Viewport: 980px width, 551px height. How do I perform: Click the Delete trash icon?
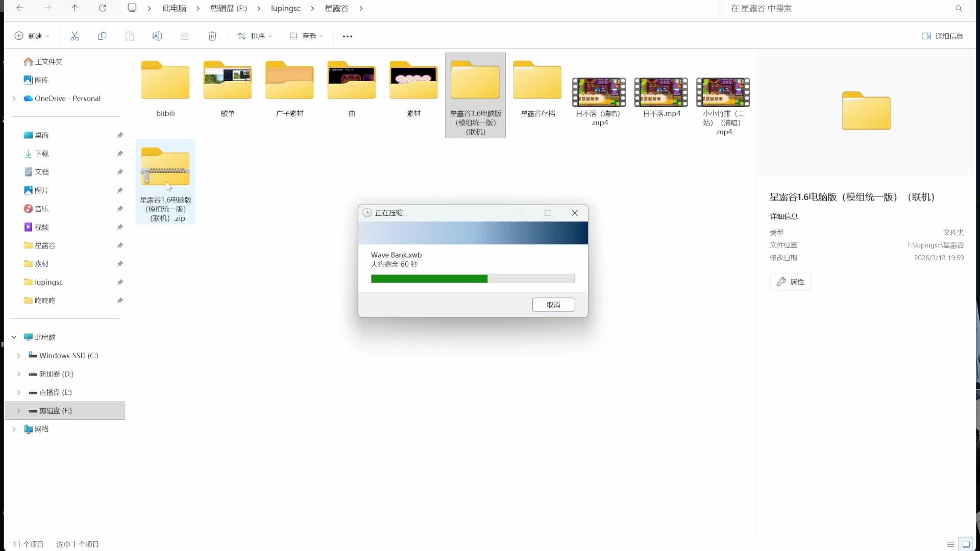click(x=212, y=36)
